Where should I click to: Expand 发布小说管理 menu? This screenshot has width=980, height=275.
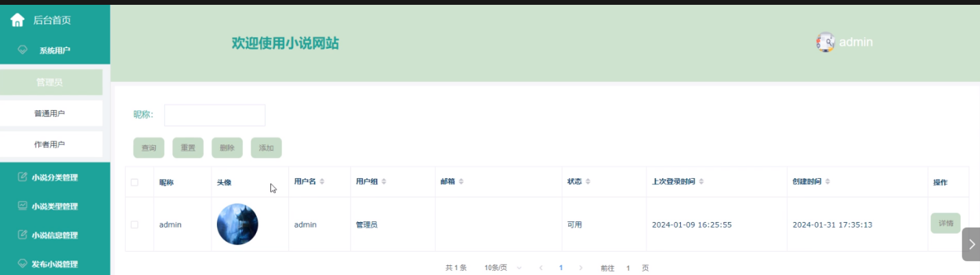[x=55, y=263]
